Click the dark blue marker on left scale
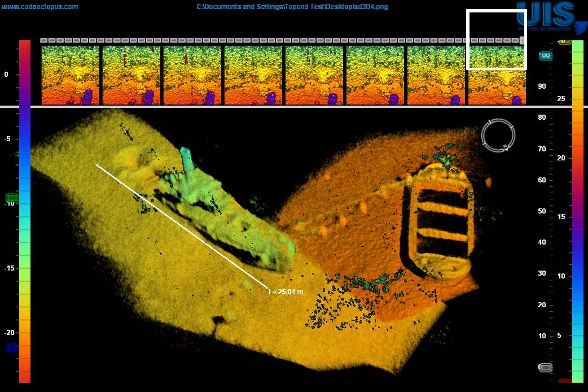 12,348
